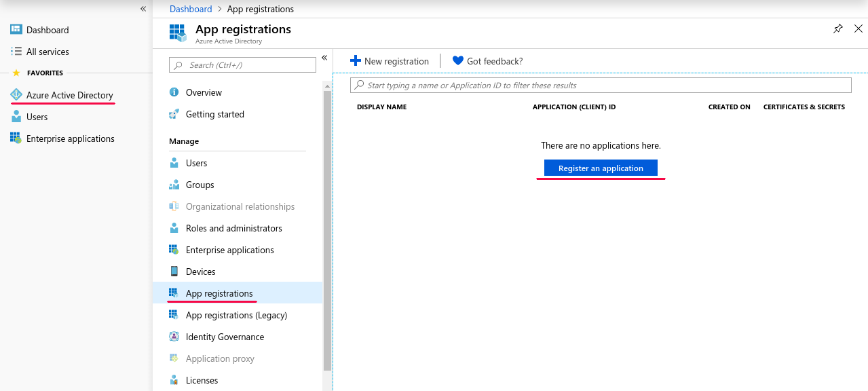Click the application filter input field
The width and height of the screenshot is (868, 391).
pyautogui.click(x=600, y=85)
